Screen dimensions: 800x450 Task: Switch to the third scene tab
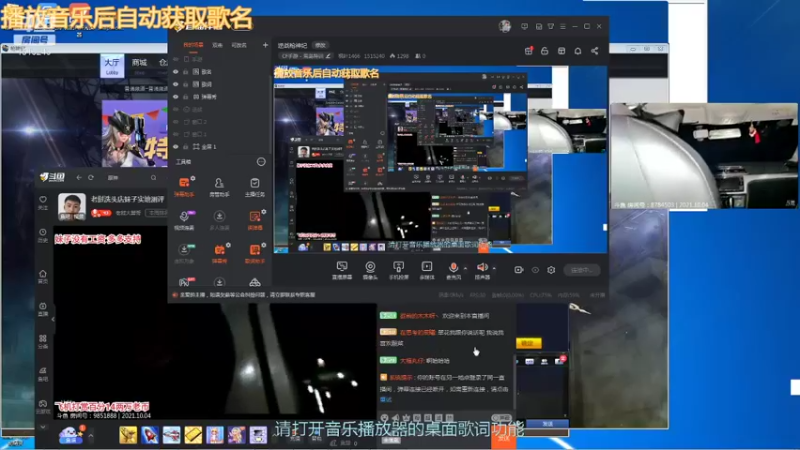[x=239, y=45]
